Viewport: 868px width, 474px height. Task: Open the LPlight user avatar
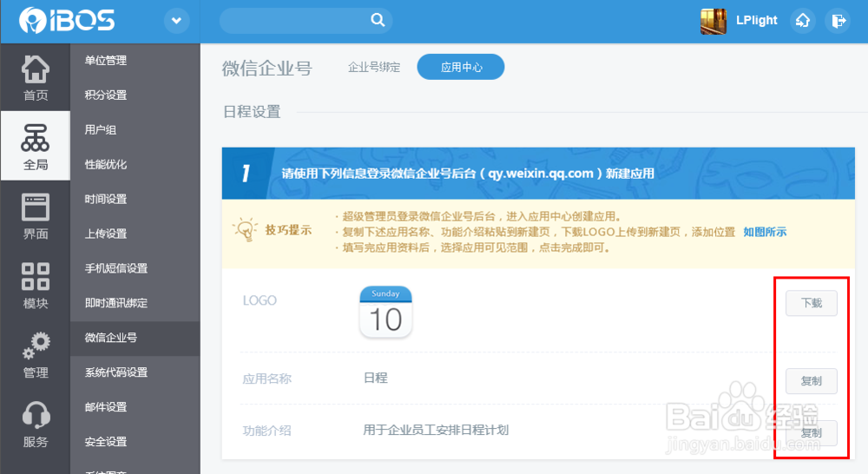[713, 21]
